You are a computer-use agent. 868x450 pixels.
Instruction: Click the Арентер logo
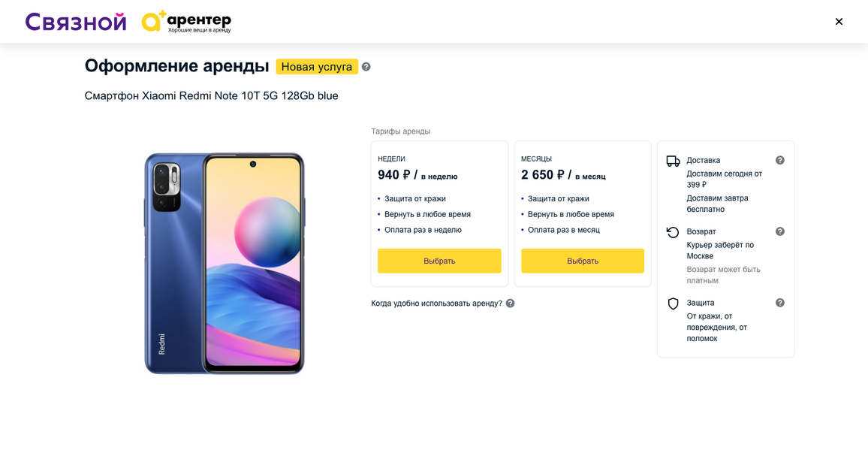[186, 22]
